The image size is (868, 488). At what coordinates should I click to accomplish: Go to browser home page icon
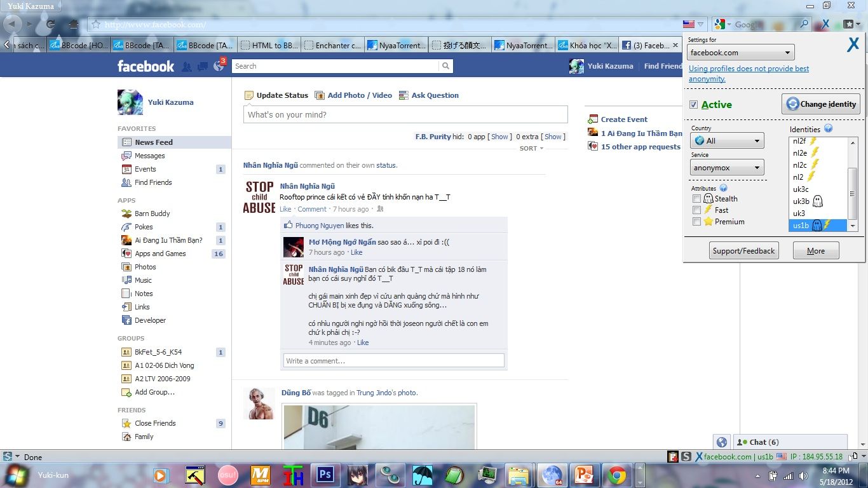74,25
